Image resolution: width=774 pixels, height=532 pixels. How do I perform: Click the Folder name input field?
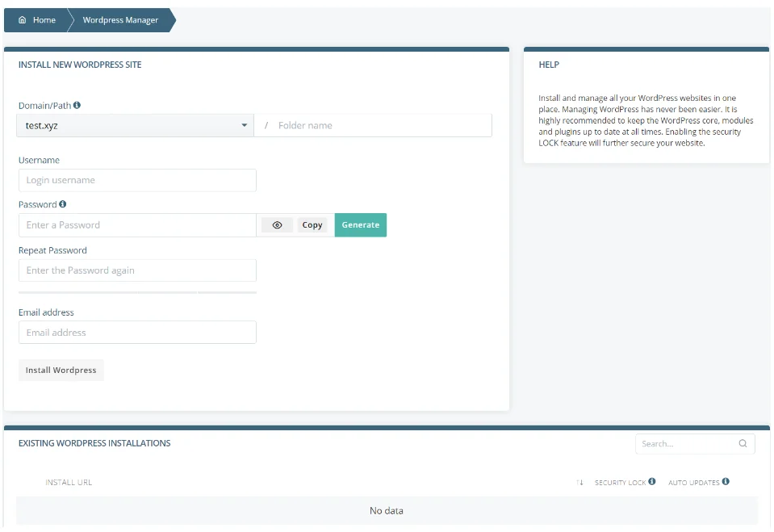point(371,125)
